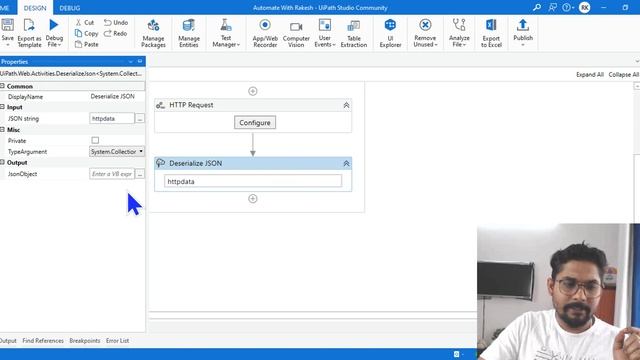The image size is (640, 360).
Task: Open Analyze File menu
Action: point(459,33)
